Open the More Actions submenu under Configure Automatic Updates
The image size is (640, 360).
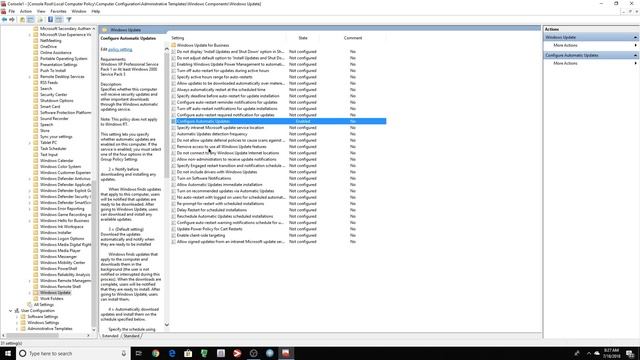coord(565,63)
